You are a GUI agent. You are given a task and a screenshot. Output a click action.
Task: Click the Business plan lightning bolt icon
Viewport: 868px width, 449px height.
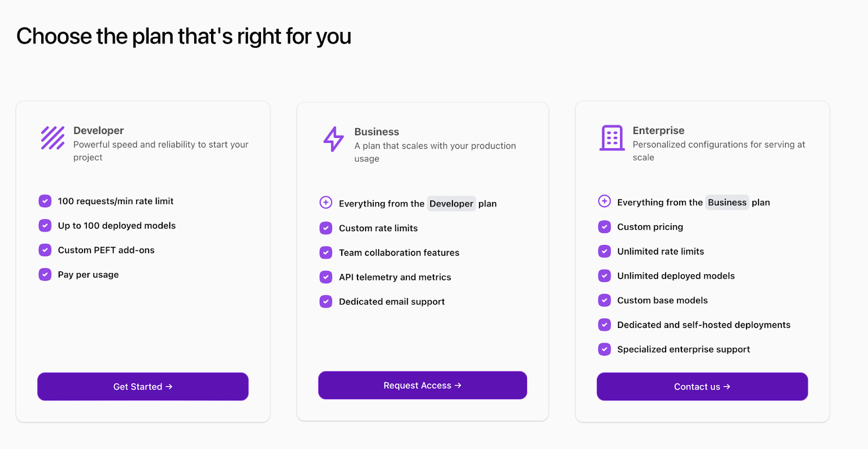coord(333,140)
